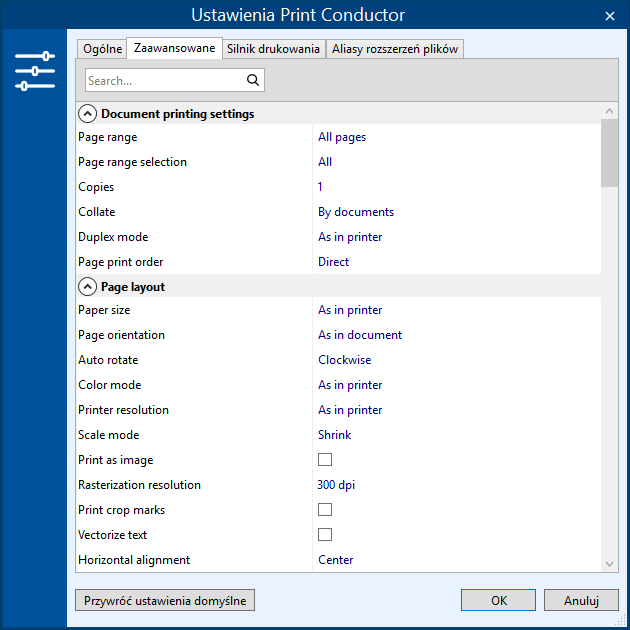Screen dimensions: 630x630
Task: Select the Page range selection label
Action: click(x=132, y=162)
